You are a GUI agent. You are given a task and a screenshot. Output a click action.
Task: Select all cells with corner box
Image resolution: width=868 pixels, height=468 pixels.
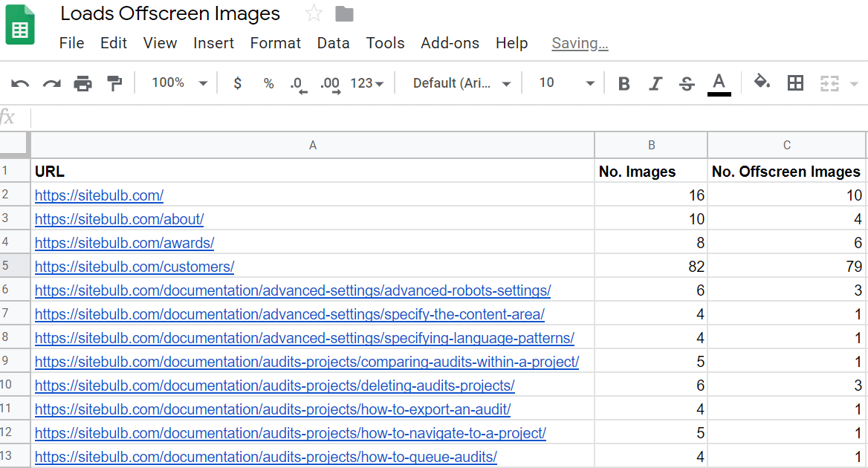click(x=15, y=145)
